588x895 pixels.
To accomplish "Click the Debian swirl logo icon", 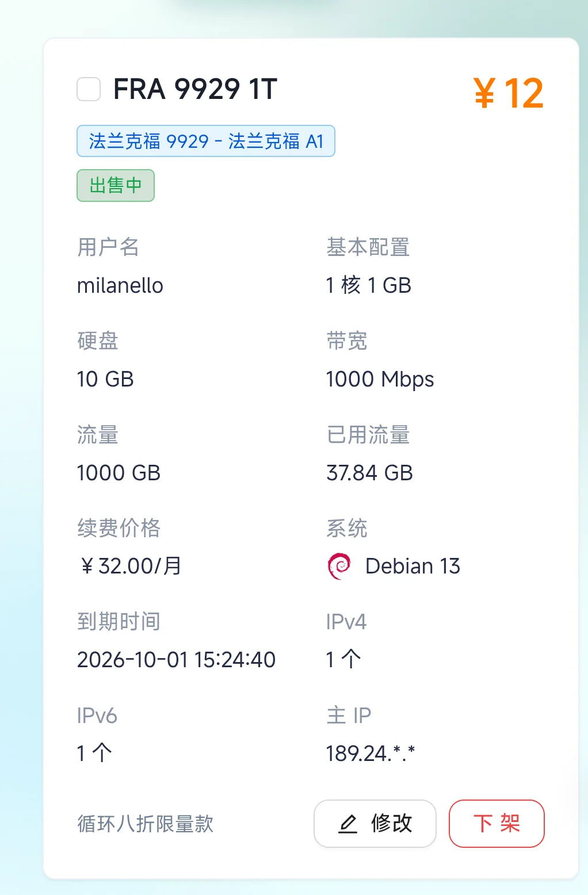I will 339,566.
